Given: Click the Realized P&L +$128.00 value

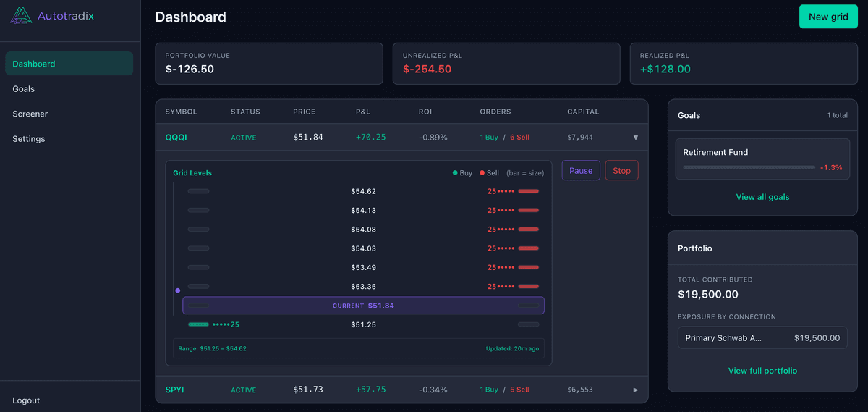Looking at the screenshot, I should pyautogui.click(x=665, y=70).
